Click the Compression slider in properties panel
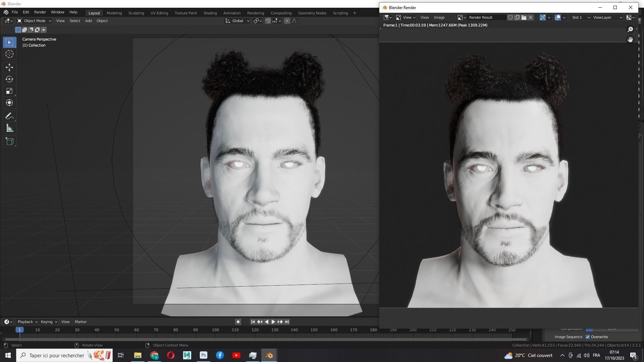644x362 pixels. tap(611, 329)
